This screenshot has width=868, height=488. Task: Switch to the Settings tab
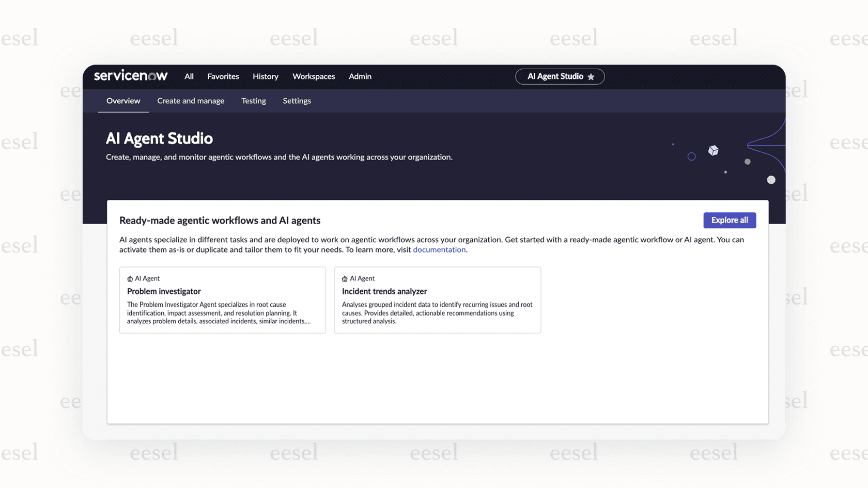point(297,101)
